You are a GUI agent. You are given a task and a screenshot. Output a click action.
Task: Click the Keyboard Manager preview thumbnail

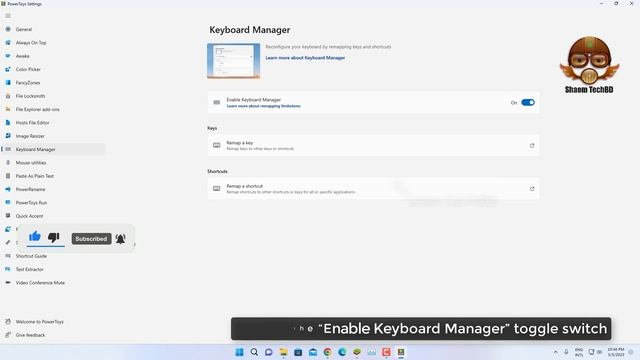coord(233,61)
